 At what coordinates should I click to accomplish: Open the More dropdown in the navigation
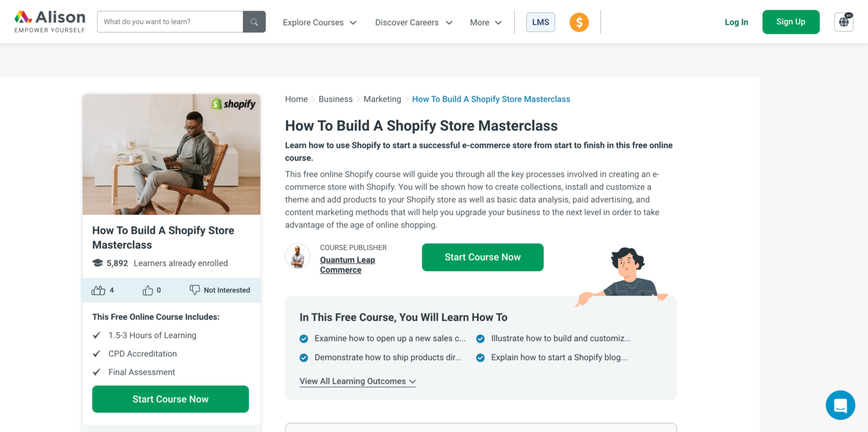tap(485, 23)
